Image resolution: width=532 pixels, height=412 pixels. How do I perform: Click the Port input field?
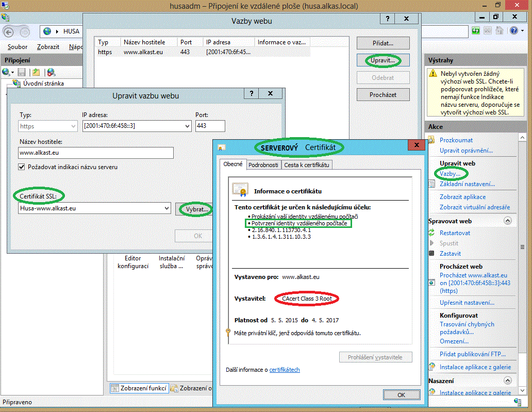[x=210, y=126]
